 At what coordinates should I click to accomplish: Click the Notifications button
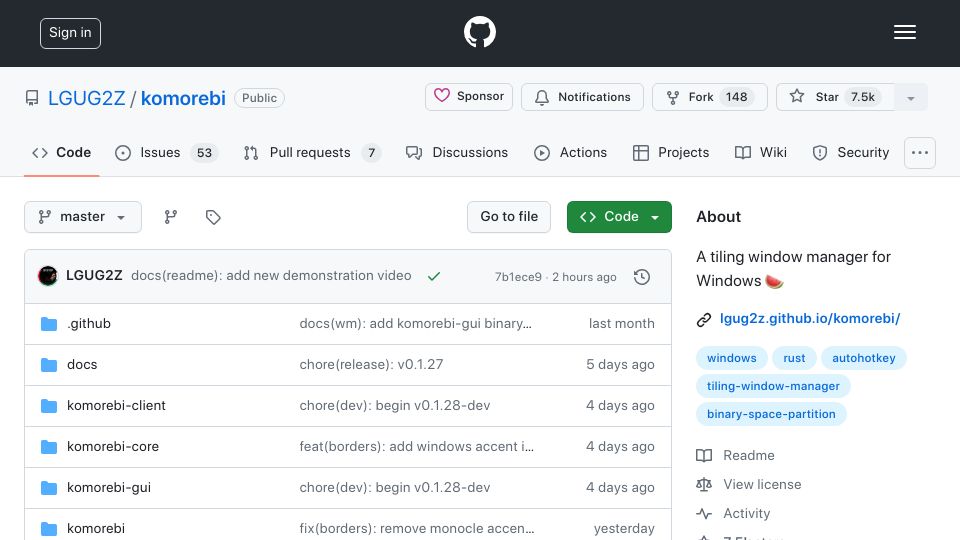(x=582, y=97)
